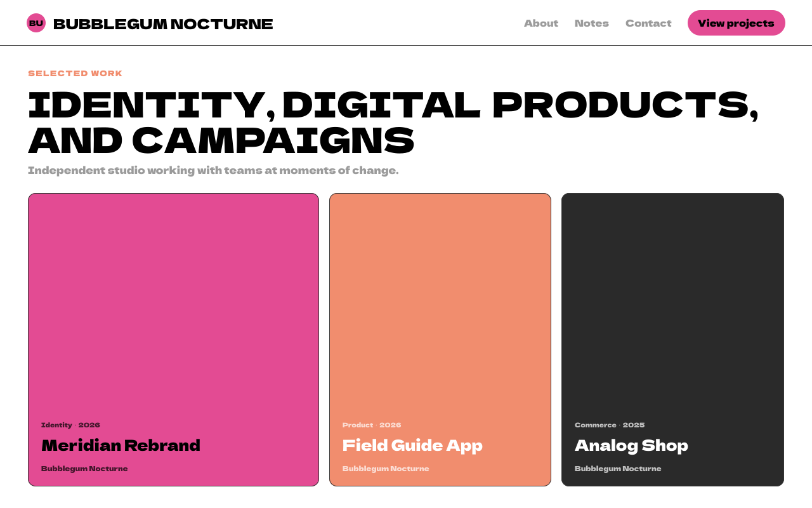Select Contact in the navigation
This screenshot has width=812, height=508.
[x=648, y=23]
